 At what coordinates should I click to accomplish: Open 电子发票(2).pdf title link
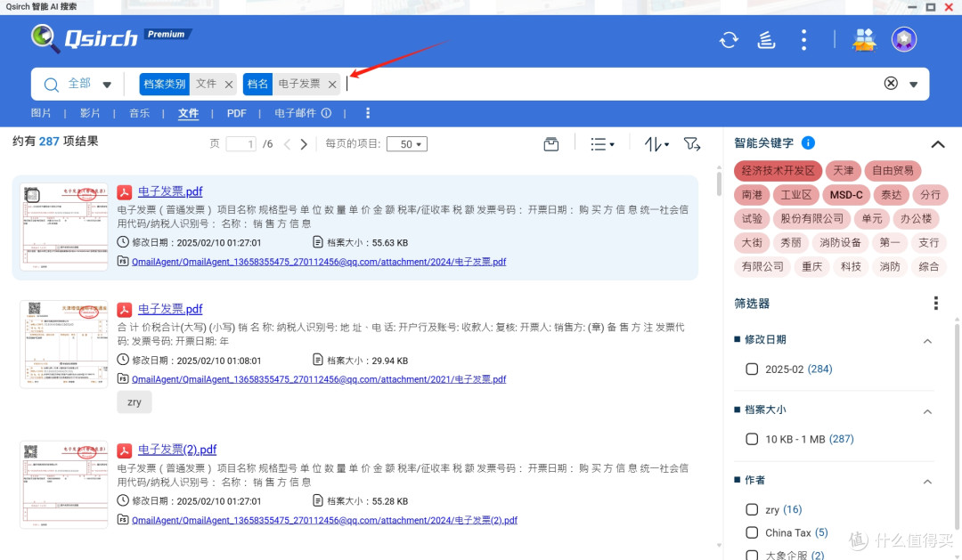(x=176, y=450)
